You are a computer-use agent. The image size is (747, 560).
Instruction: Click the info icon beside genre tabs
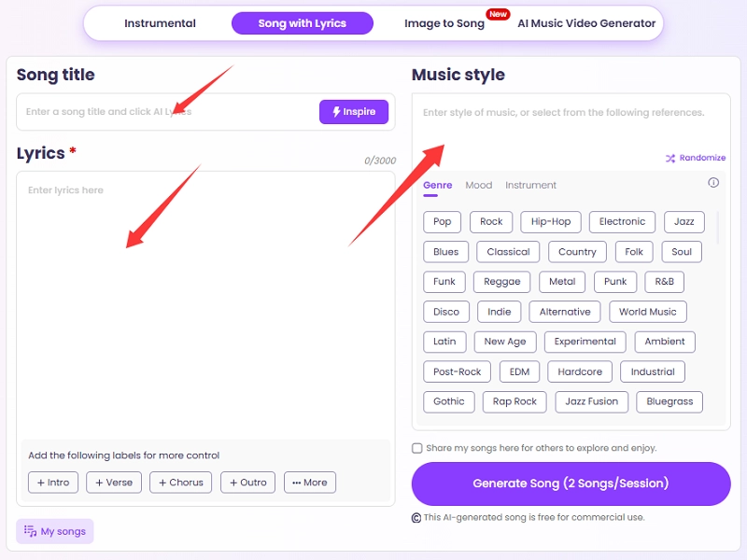point(713,183)
